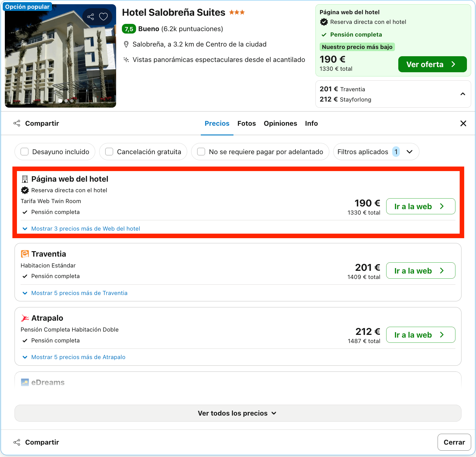
Task: Click the Hotel Salobreña Suites title
Action: 174,12
